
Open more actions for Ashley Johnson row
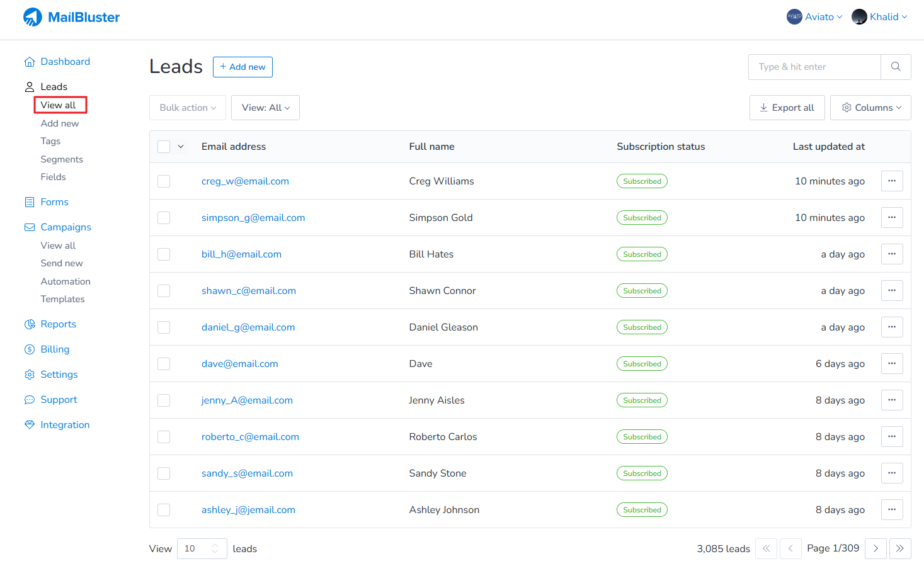point(892,510)
